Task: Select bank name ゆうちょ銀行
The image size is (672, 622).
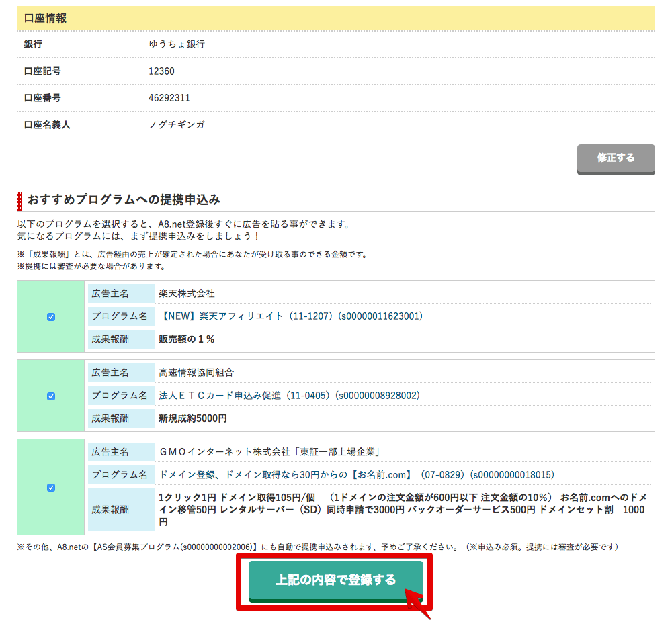Action: pyautogui.click(x=177, y=44)
